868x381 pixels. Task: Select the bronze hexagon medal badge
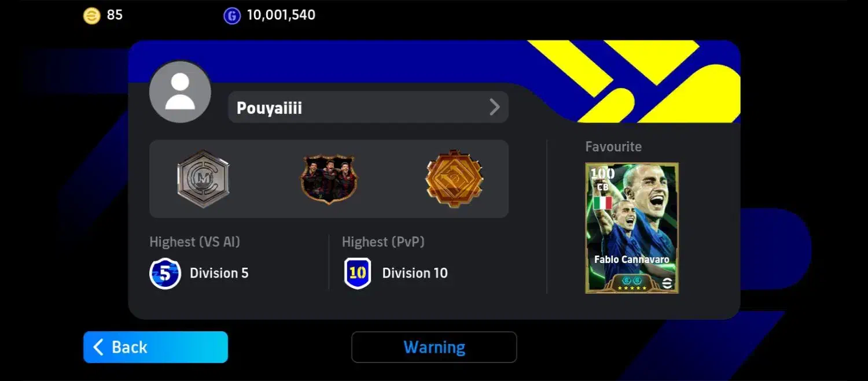coord(454,179)
